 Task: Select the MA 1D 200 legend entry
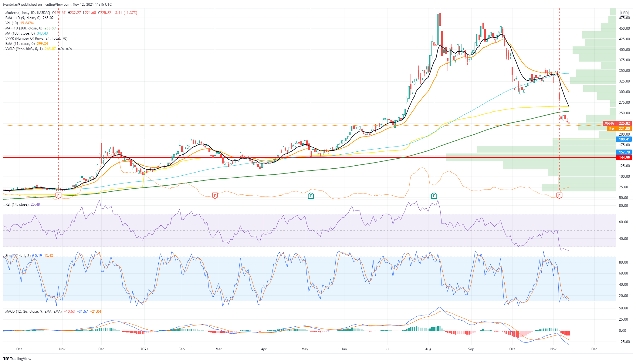pos(30,28)
